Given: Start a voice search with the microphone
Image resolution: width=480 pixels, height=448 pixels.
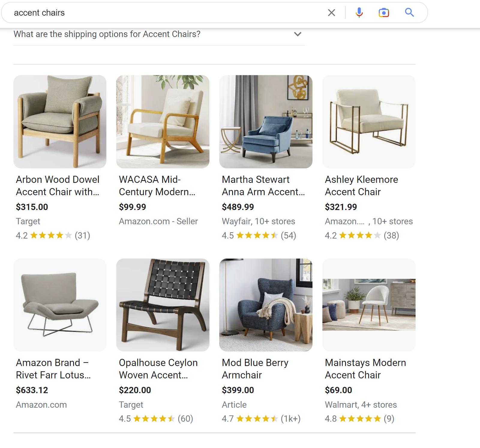Looking at the screenshot, I should [x=359, y=13].
